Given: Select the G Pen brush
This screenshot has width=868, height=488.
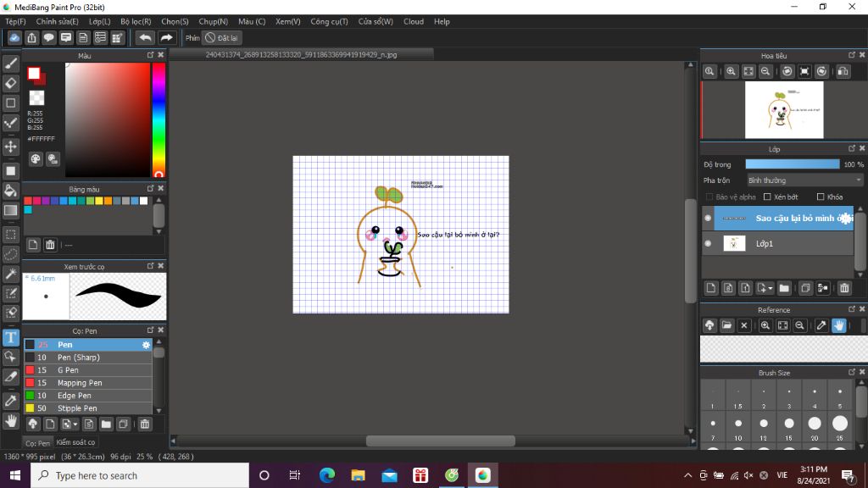Looking at the screenshot, I should 88,370.
